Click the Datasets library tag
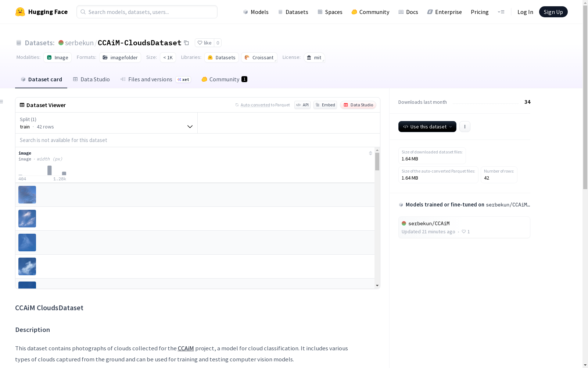The width and height of the screenshot is (588, 368). pyautogui.click(x=222, y=57)
